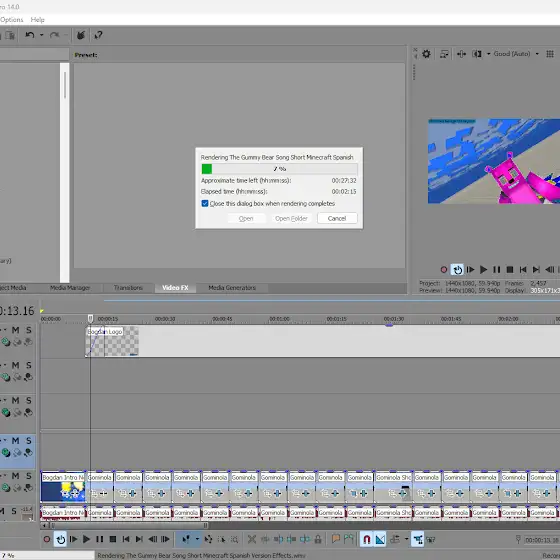Image resolution: width=560 pixels, height=560 pixels.
Task: Click Record button in timeline transport bar
Action: 46,539
